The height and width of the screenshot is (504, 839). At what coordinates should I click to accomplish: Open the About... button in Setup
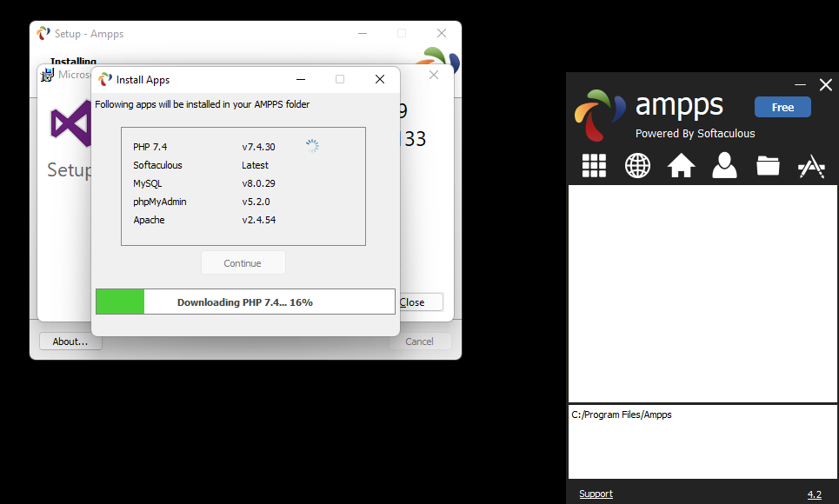pyautogui.click(x=70, y=342)
